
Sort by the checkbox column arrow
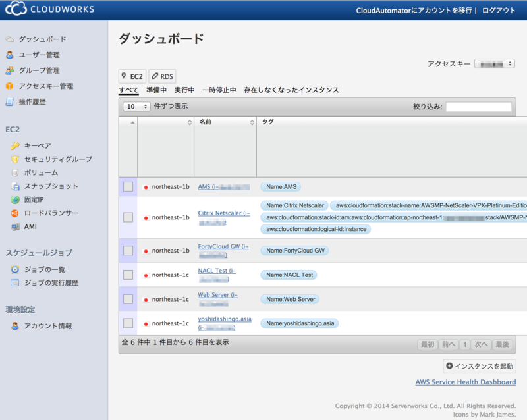point(132,122)
